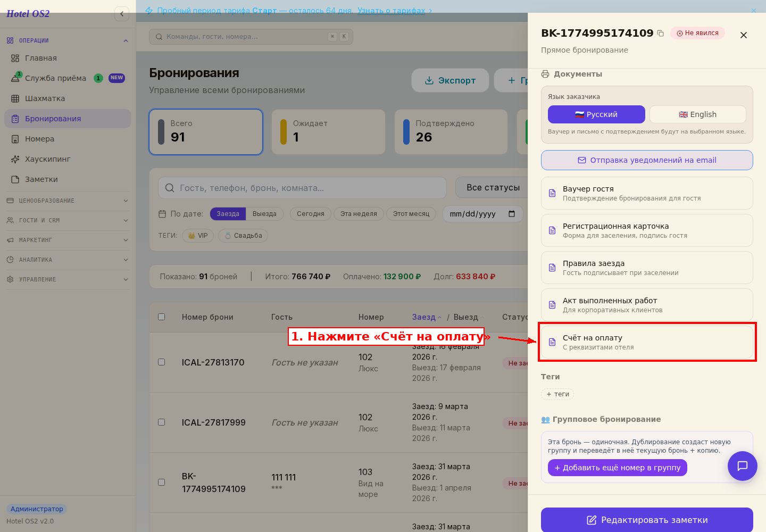766x532 pixels.
Task: Click Отправка уведомлений на email button
Action: [x=647, y=160]
